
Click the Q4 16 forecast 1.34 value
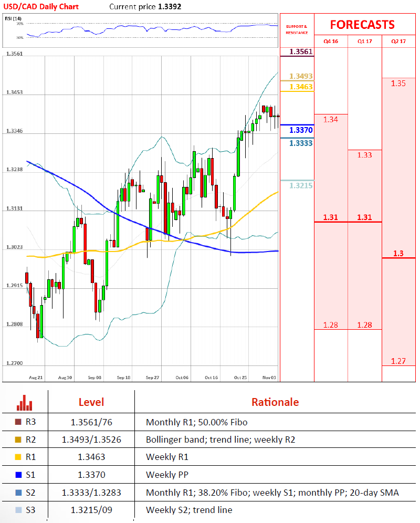click(331, 119)
